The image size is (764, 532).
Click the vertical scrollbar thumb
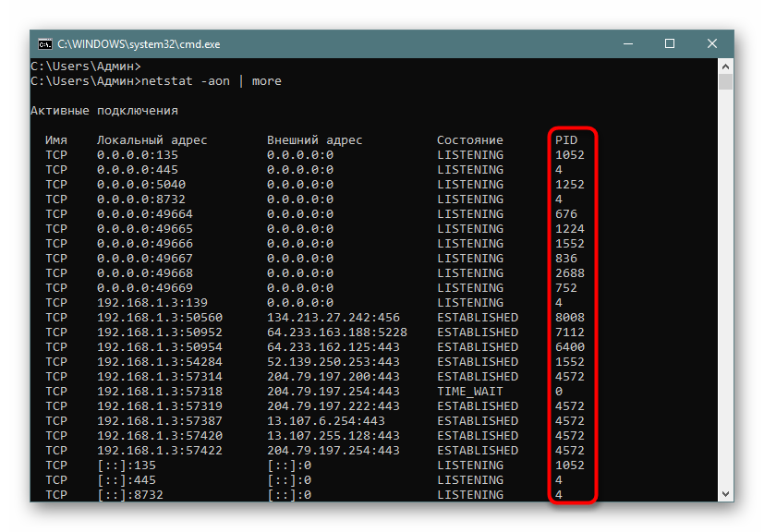click(x=725, y=81)
